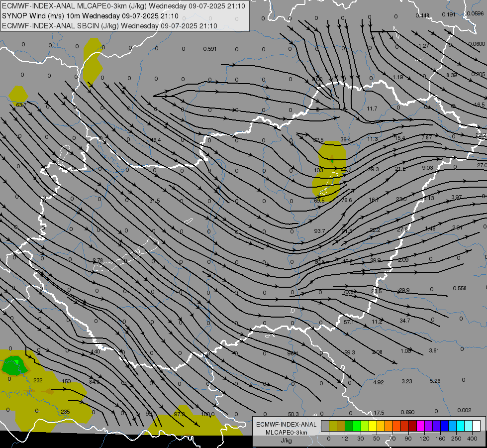The image size is (487, 448).
Task: Click the grid value 31.5
Action: (155, 201)
